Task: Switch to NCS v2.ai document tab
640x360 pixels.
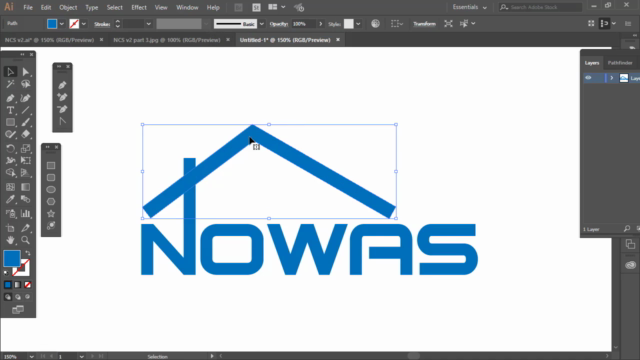Action: coord(49,40)
